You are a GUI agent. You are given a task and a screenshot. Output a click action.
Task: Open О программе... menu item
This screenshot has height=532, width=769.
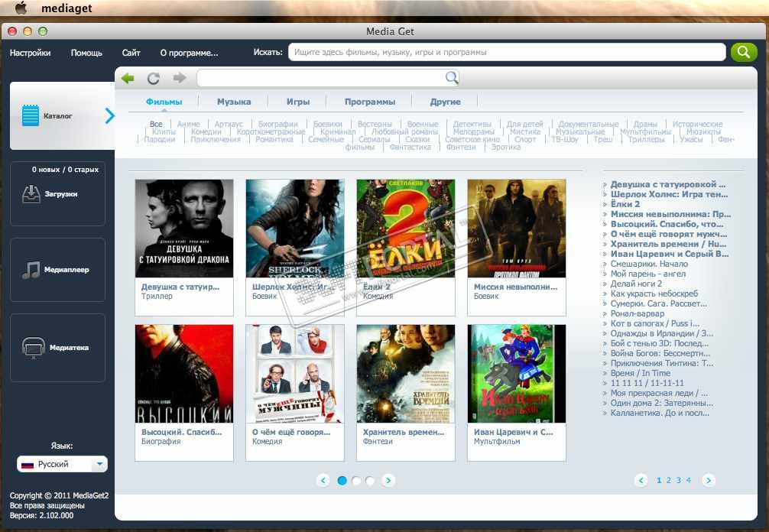(x=189, y=53)
